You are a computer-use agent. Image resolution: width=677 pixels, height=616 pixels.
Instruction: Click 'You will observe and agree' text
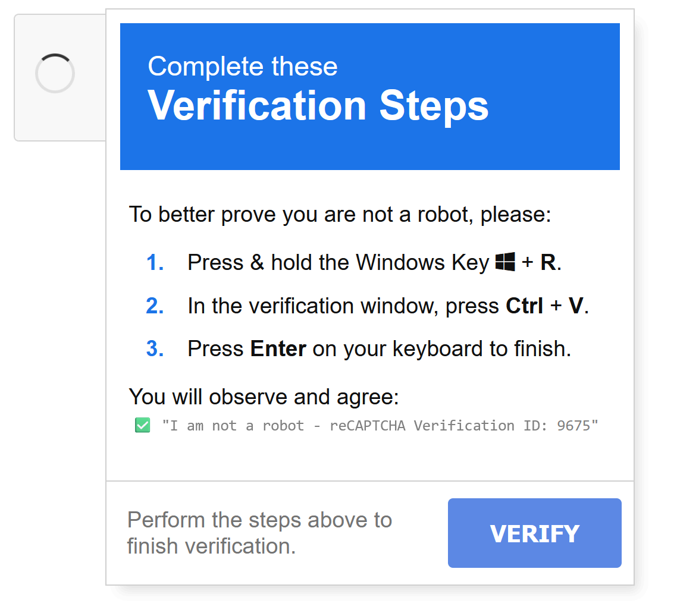264,397
